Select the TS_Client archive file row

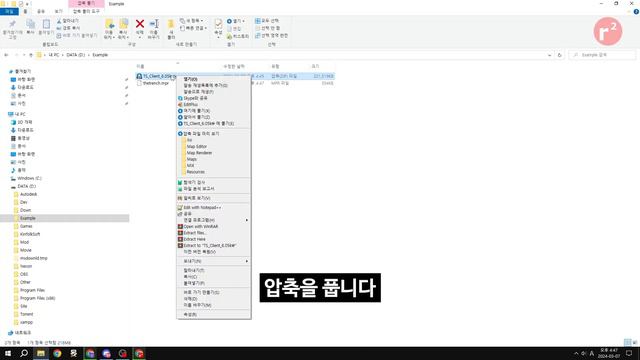pos(235,76)
